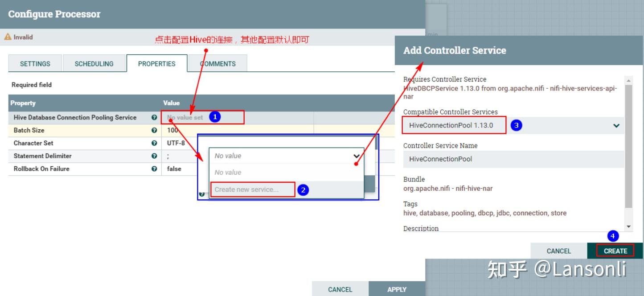Open the No Value dropdown chevron

coord(355,156)
